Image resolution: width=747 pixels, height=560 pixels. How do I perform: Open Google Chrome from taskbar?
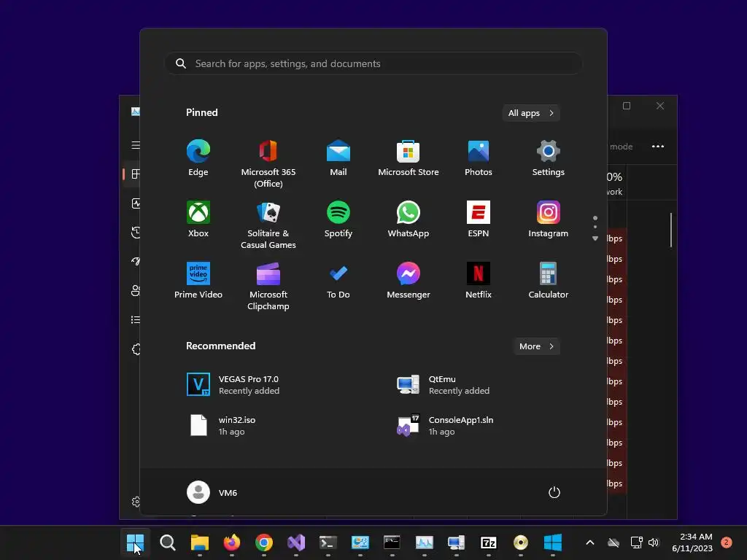point(264,542)
